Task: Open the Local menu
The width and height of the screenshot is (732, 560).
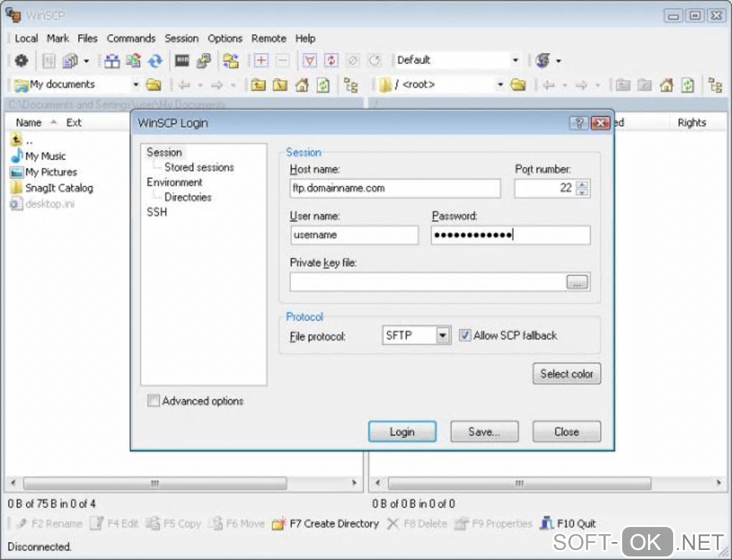Action: pyautogui.click(x=26, y=38)
